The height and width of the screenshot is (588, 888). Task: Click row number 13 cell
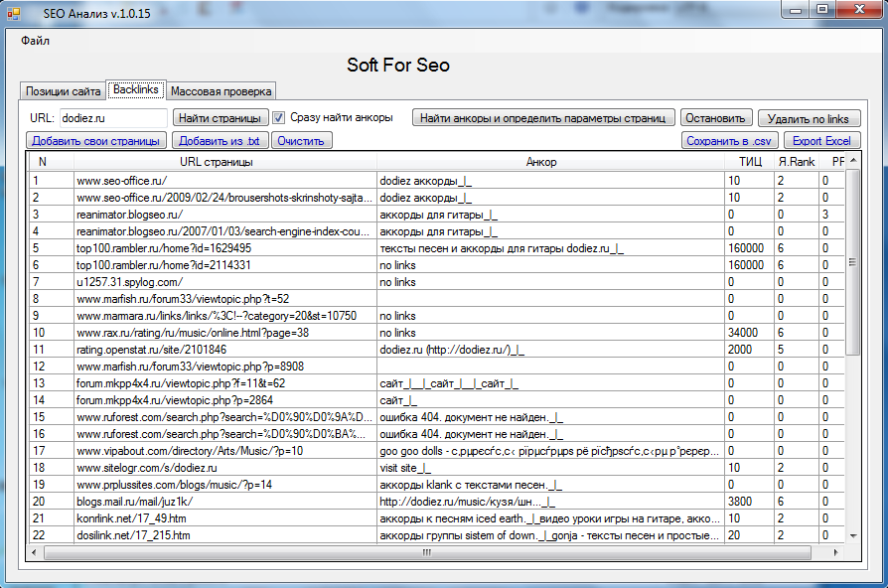[52, 383]
